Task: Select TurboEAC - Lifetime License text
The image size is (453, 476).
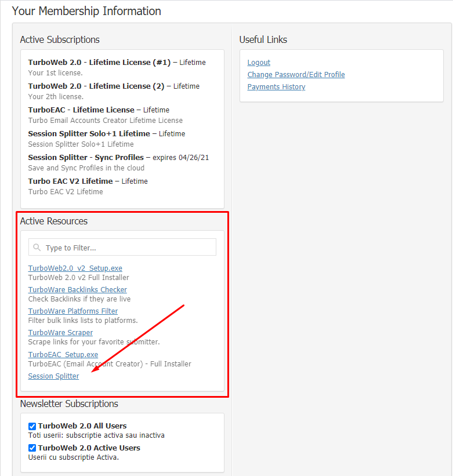Action: click(81, 110)
